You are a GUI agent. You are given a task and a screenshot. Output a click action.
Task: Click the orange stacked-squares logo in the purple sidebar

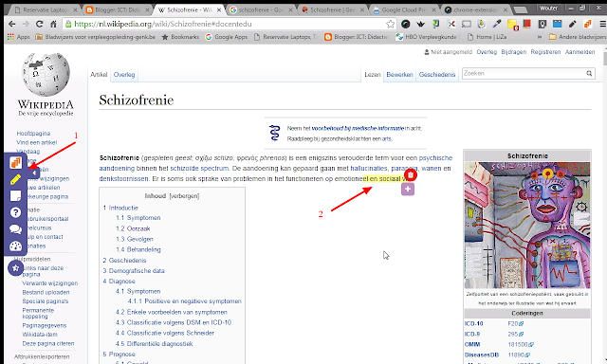pos(15,162)
